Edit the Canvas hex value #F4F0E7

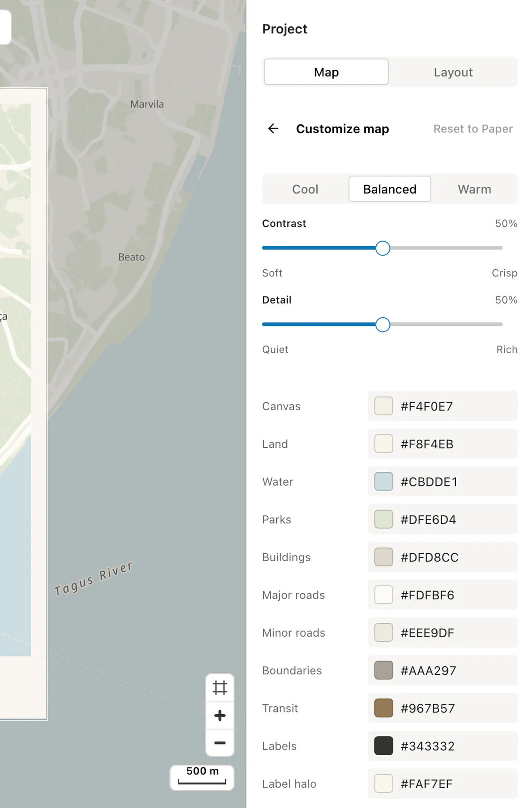[427, 406]
